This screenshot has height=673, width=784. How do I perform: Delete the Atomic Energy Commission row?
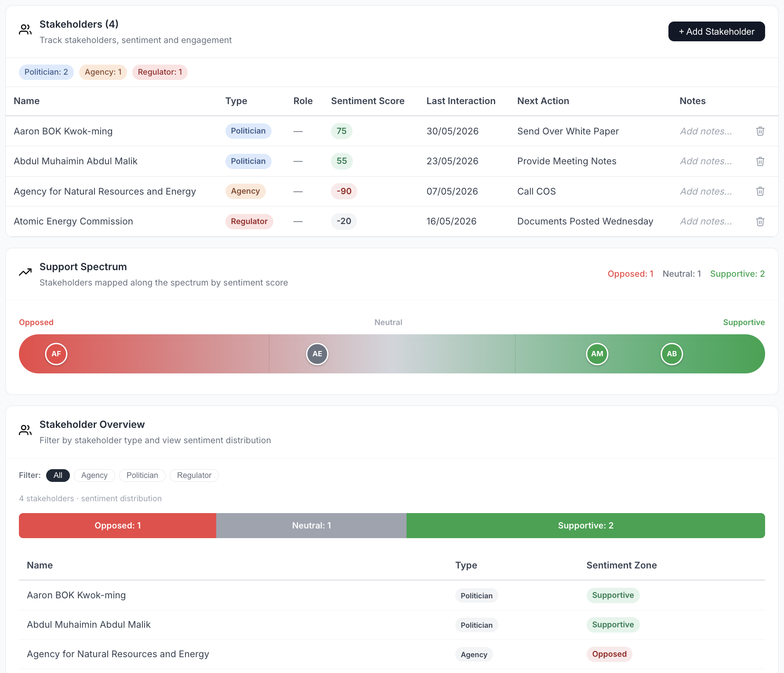point(760,221)
